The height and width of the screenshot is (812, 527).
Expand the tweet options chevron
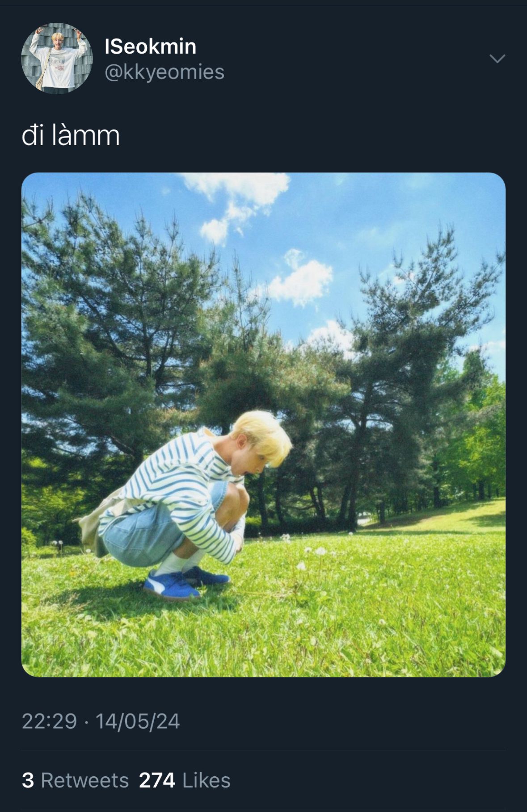(497, 59)
